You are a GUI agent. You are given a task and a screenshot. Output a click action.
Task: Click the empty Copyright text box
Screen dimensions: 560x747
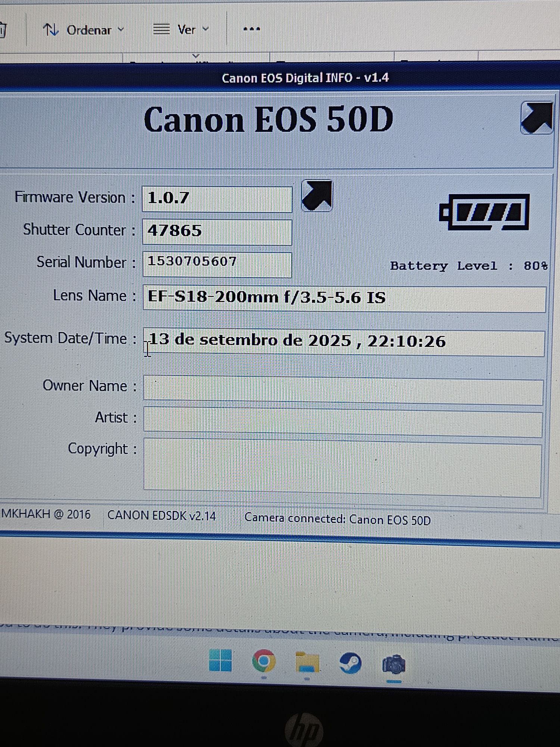click(342, 468)
